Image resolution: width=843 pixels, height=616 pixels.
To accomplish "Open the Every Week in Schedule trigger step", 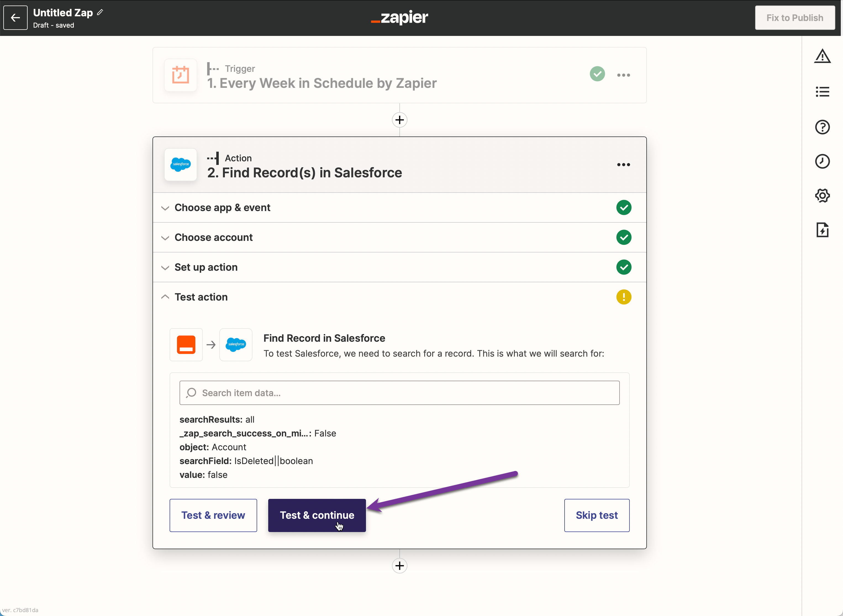I will pyautogui.click(x=399, y=75).
